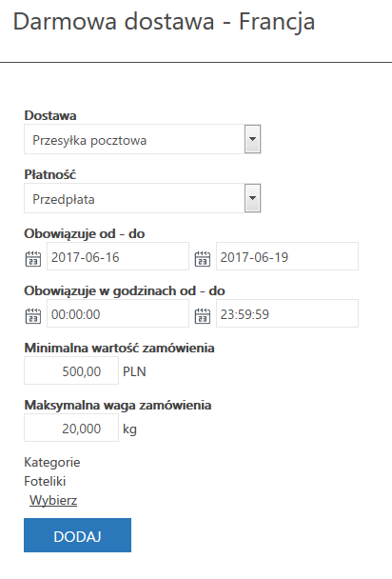
Task: Click the Foteliki category text
Action: pyautogui.click(x=45, y=481)
